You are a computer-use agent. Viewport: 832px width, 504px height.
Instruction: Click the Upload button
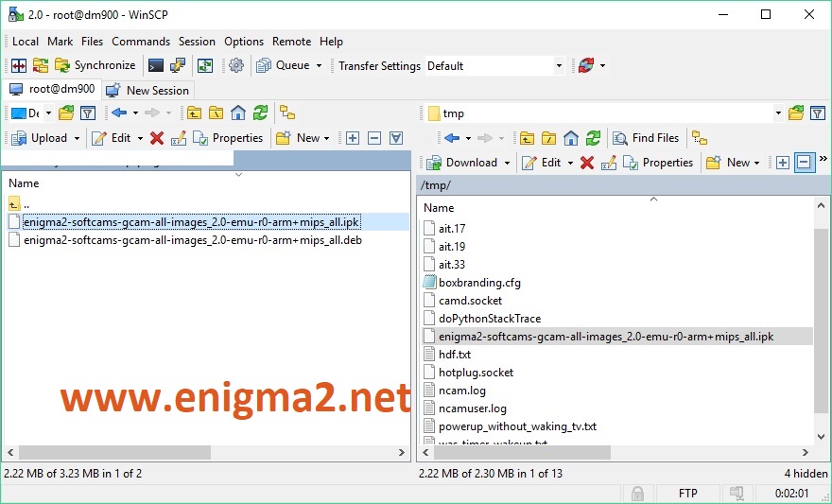click(x=40, y=138)
